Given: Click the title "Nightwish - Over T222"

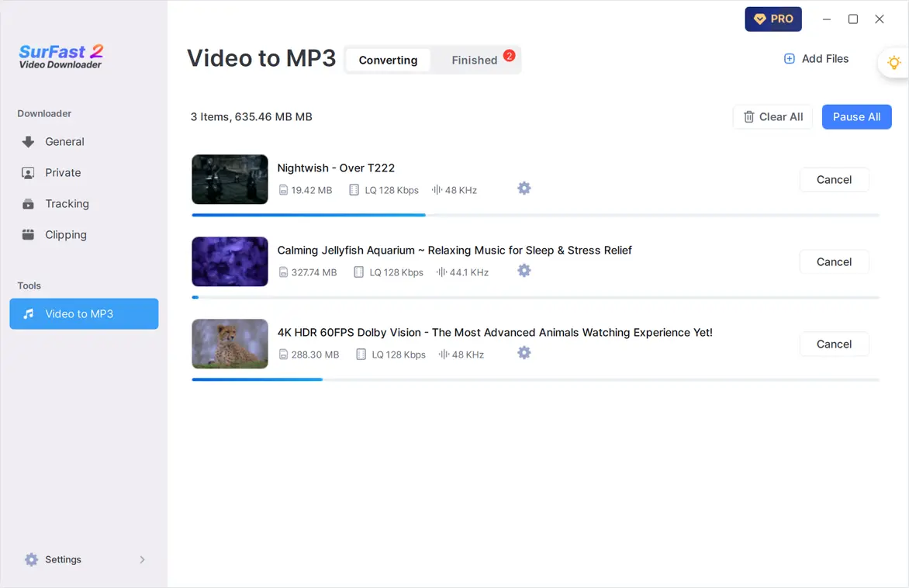Looking at the screenshot, I should pyautogui.click(x=336, y=168).
